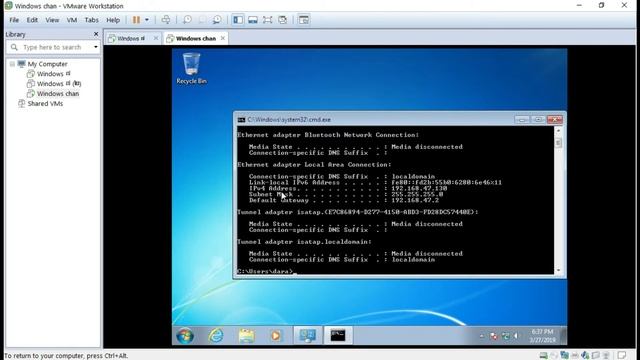
Task: Click Send Ctrl+Alt+Del toolbar icon
Action: pos(166,20)
